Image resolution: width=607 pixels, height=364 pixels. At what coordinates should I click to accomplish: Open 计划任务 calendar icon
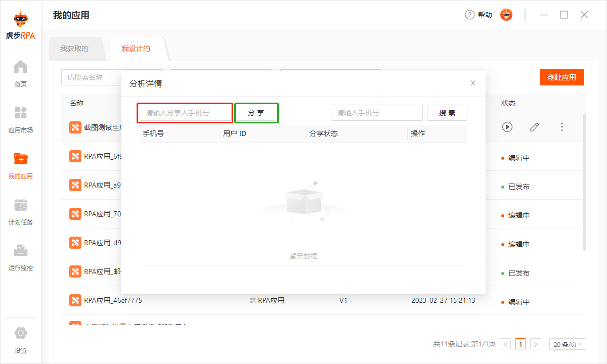point(21,205)
